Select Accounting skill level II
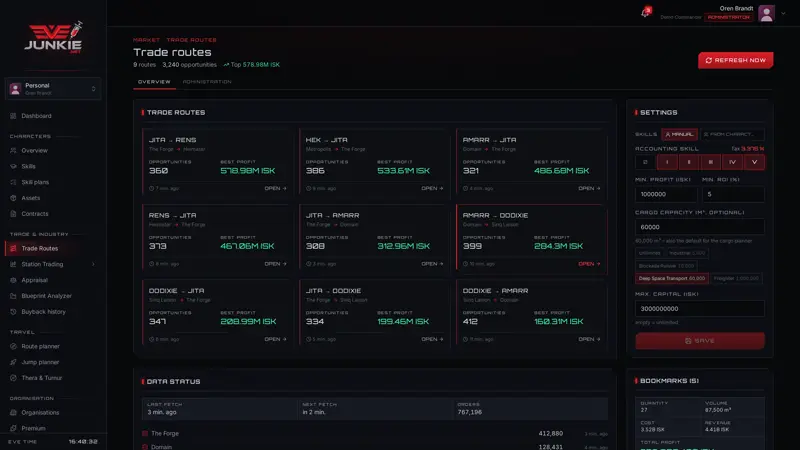This screenshot has width=800, height=450. [689, 162]
